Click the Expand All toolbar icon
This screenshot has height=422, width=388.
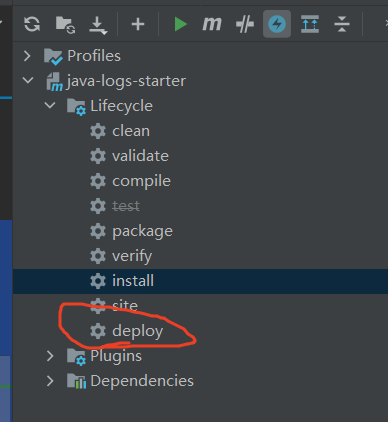pos(310,24)
